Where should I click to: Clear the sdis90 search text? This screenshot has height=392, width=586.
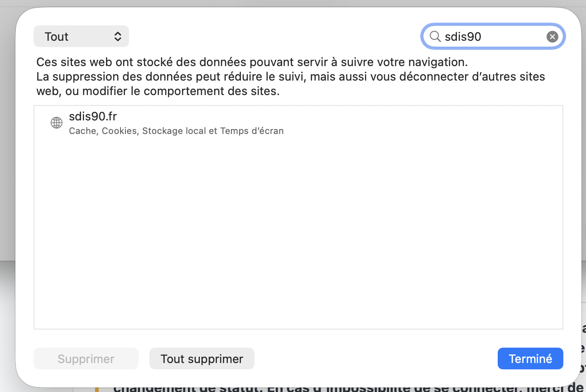(552, 37)
